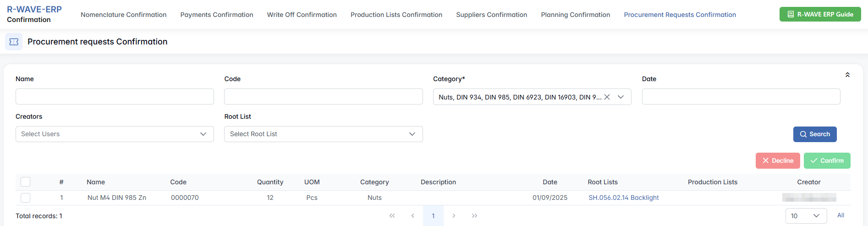Select the Nut M4 DIN 985 Zn row checkbox
The height and width of the screenshot is (226, 868).
pos(26,198)
